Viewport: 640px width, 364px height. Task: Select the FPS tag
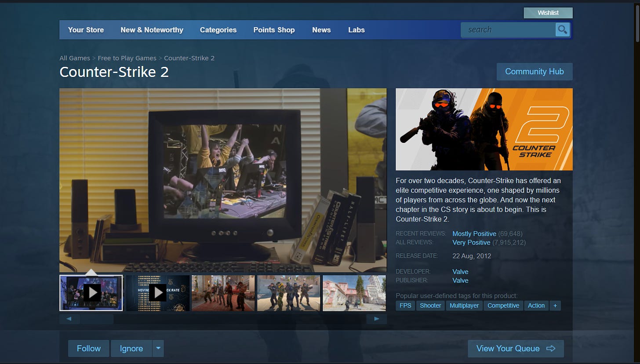(x=405, y=306)
